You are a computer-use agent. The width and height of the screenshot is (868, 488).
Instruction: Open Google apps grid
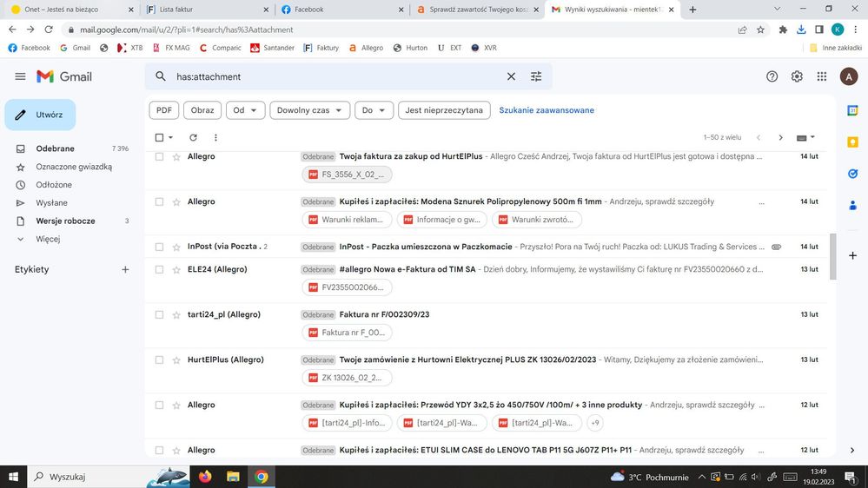(x=821, y=76)
